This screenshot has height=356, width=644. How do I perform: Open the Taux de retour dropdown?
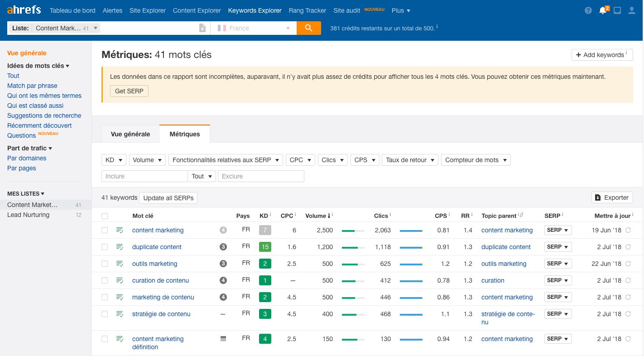(410, 160)
